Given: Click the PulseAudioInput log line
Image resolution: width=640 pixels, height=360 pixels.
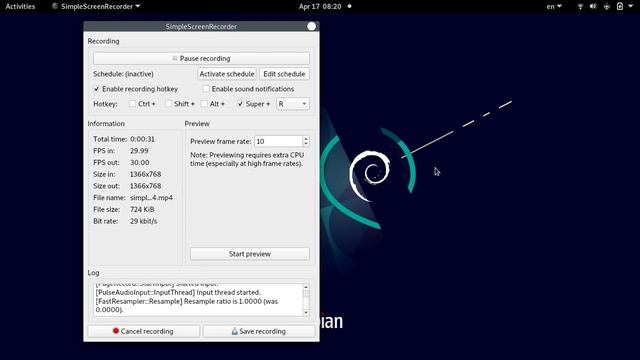Looking at the screenshot, I should point(178,293).
